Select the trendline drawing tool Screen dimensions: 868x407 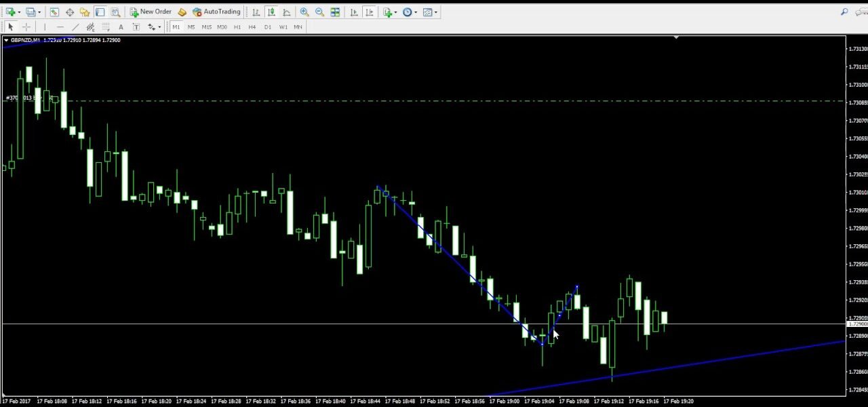tap(75, 27)
